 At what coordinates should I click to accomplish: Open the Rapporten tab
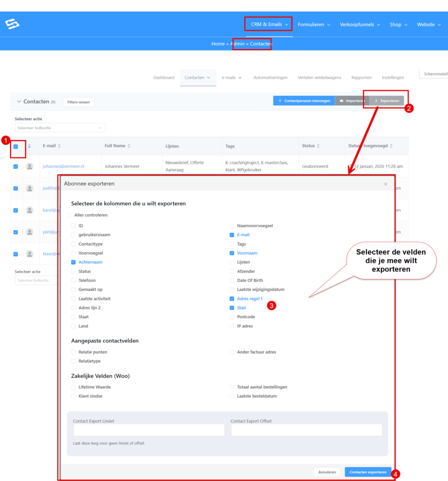361,78
